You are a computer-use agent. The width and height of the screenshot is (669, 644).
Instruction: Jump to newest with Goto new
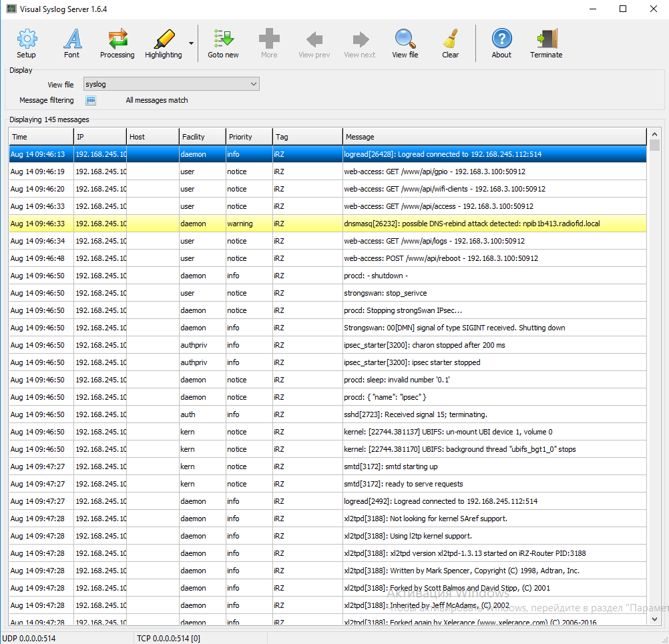[x=223, y=44]
